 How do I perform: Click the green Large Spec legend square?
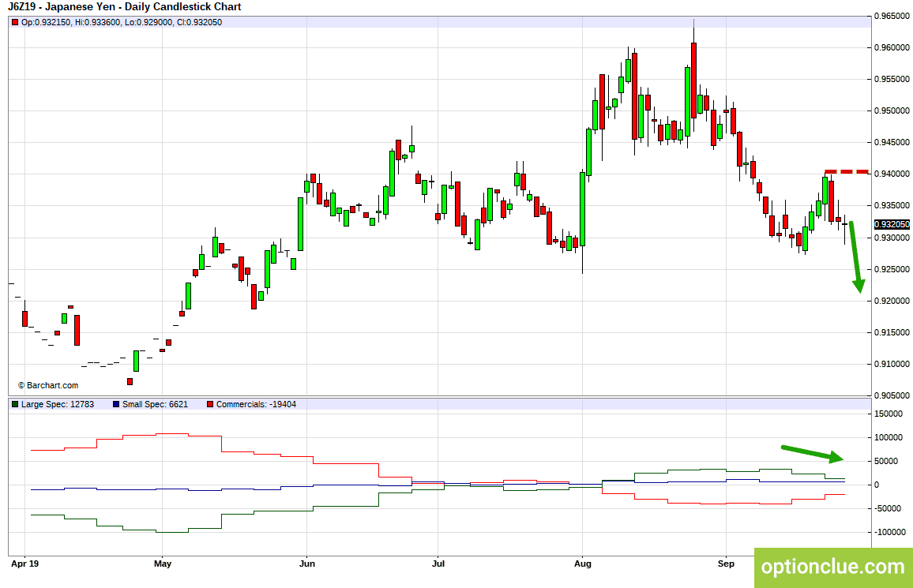(15, 404)
